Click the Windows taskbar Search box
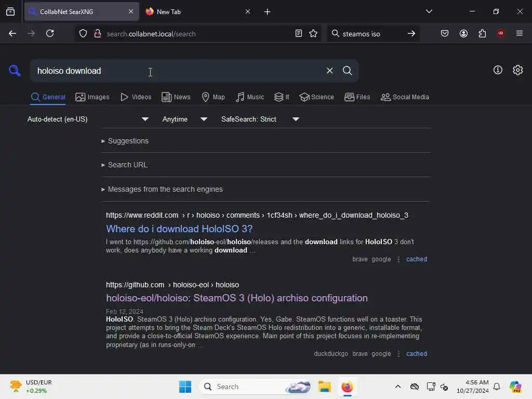This screenshot has height=399, width=532. coord(255,387)
